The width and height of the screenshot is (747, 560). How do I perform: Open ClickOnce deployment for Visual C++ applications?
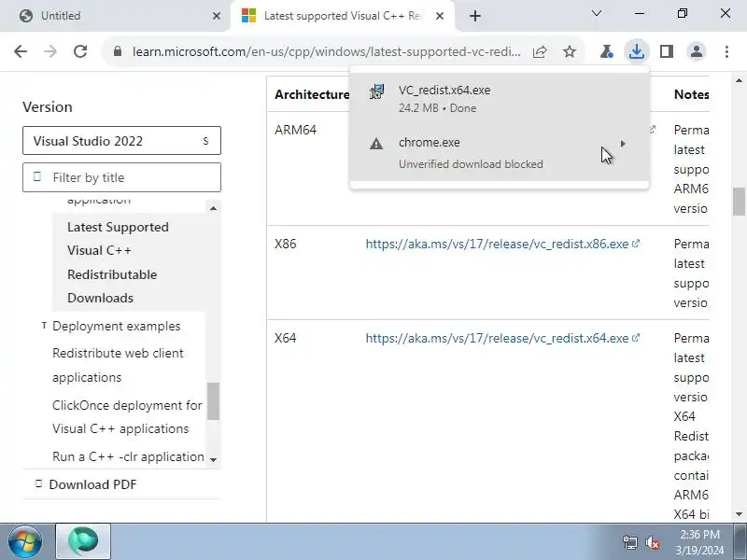pyautogui.click(x=127, y=416)
